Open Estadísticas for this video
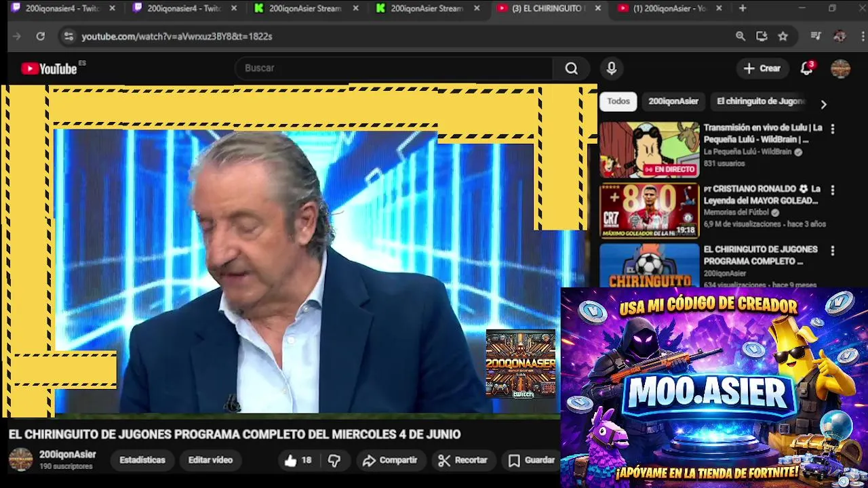This screenshot has width=868, height=488. click(x=142, y=460)
